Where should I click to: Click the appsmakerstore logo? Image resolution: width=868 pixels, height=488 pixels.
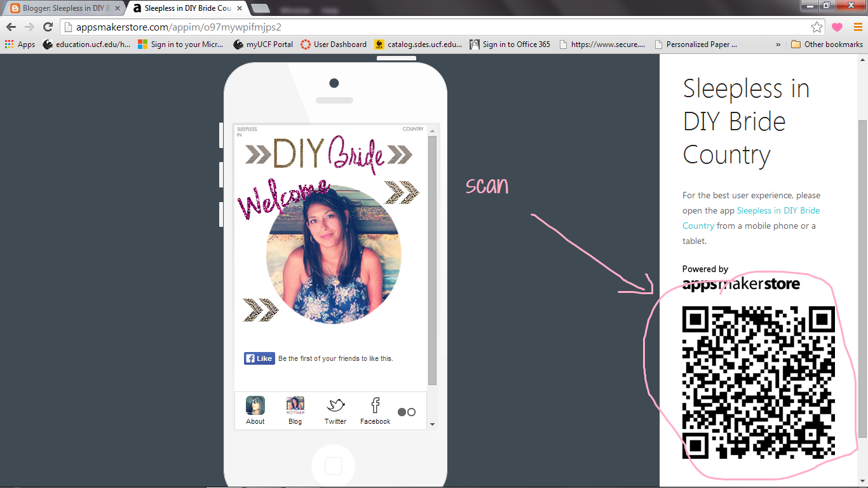coord(741,283)
